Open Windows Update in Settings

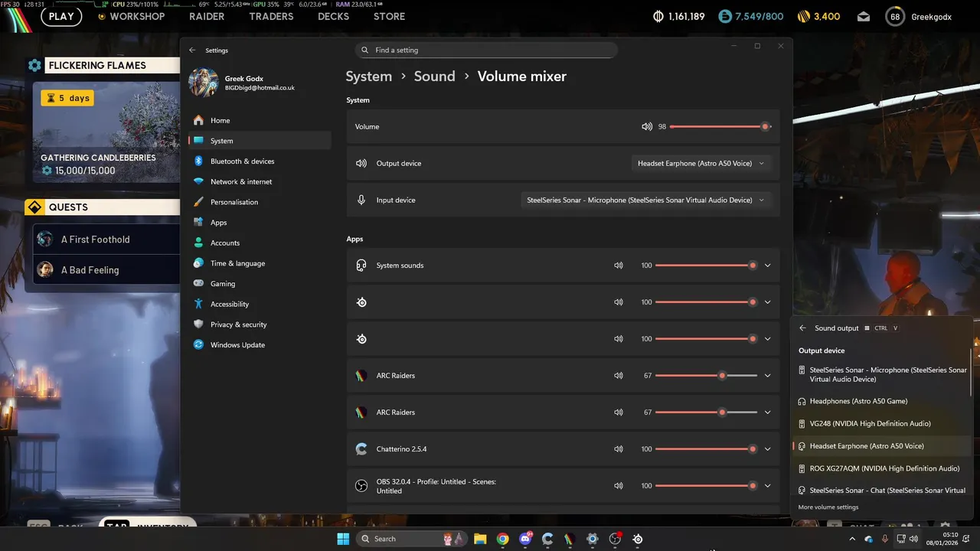point(260,345)
